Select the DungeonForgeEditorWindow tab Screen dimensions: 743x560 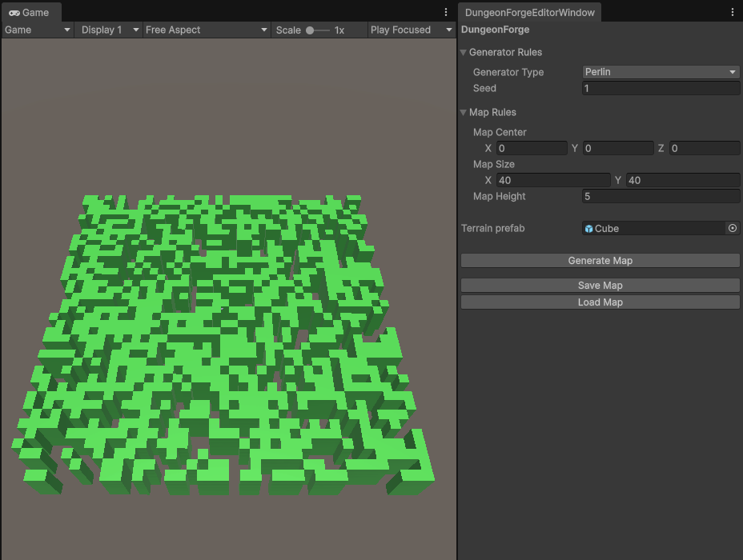click(x=530, y=13)
